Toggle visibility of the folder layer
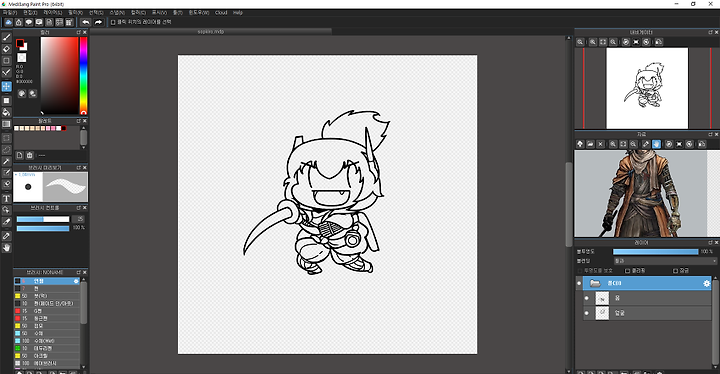This screenshot has width=720, height=374. pyautogui.click(x=579, y=283)
